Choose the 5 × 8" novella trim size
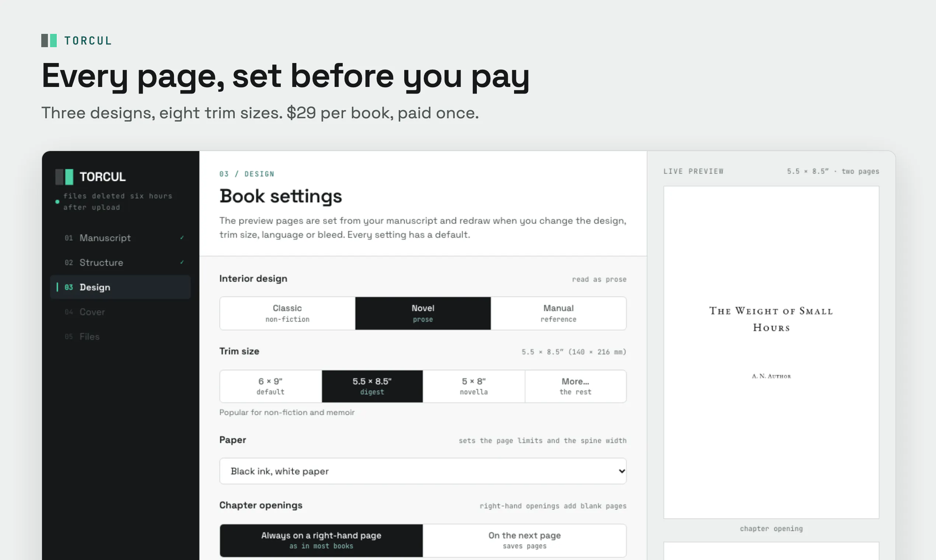 [474, 386]
